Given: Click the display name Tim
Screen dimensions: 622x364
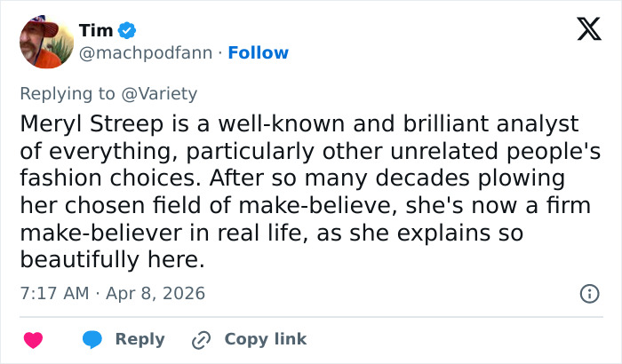Looking at the screenshot, I should click(96, 31).
